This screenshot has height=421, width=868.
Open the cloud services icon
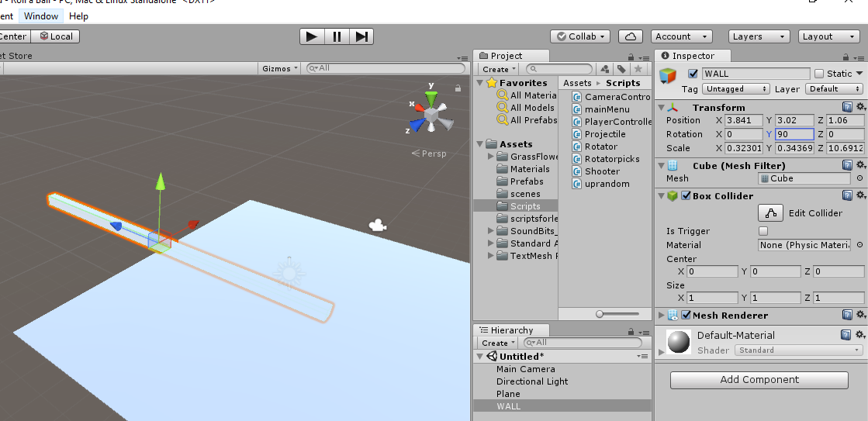[x=630, y=36]
